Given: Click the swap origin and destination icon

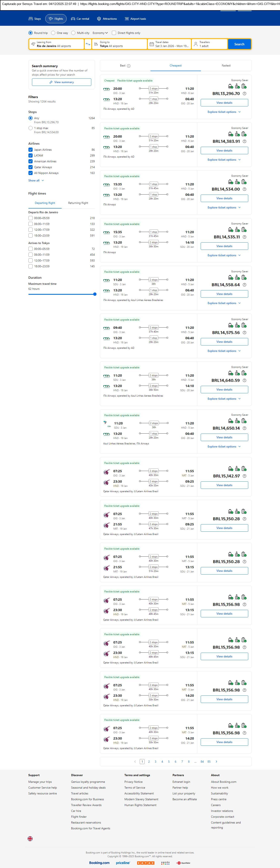Looking at the screenshot, I should [88, 44].
